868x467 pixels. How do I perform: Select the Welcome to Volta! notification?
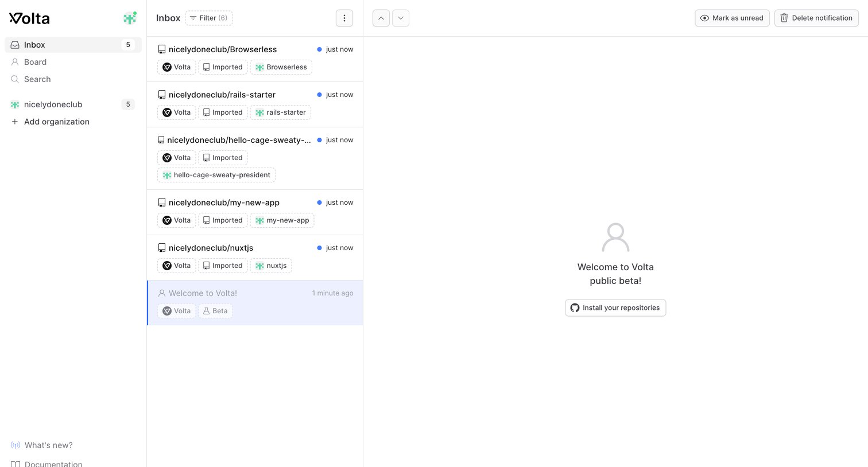pyautogui.click(x=255, y=303)
